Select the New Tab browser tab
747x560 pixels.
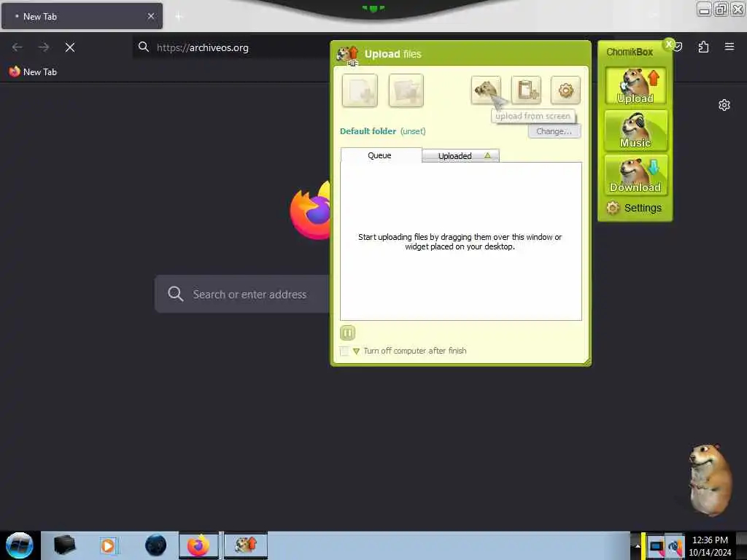pos(82,16)
